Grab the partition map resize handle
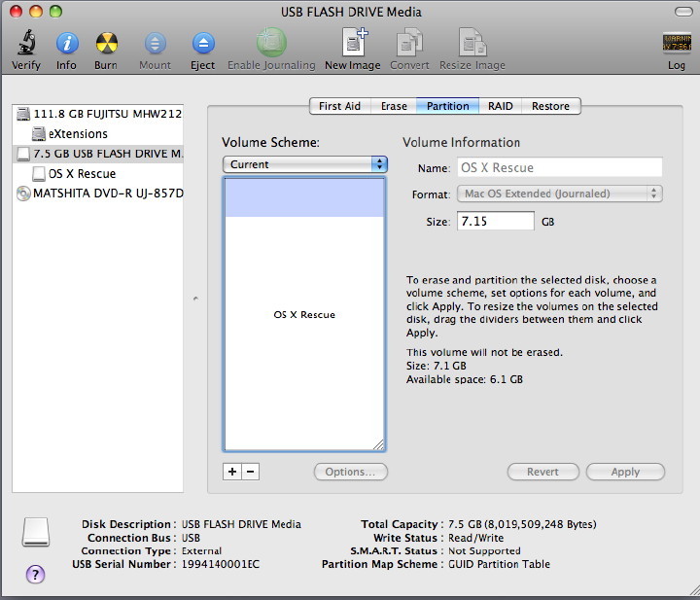Screen dimensions: 700x600 pyautogui.click(x=378, y=444)
